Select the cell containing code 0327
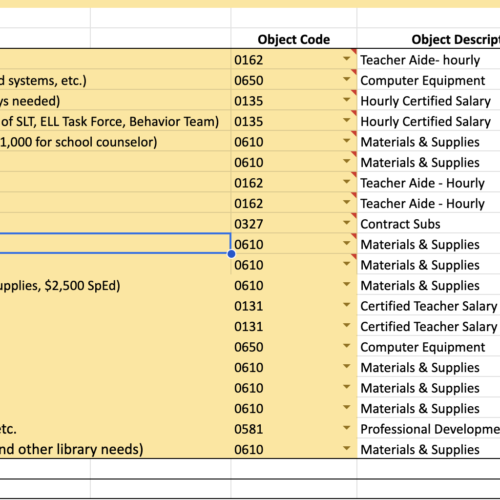 pos(294,224)
